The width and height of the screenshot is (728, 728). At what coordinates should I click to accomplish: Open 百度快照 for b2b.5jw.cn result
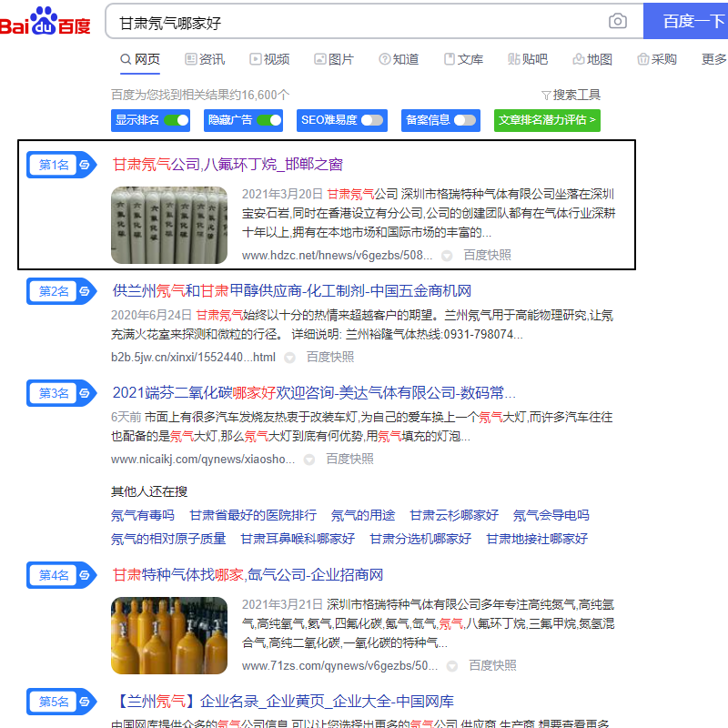(x=330, y=357)
